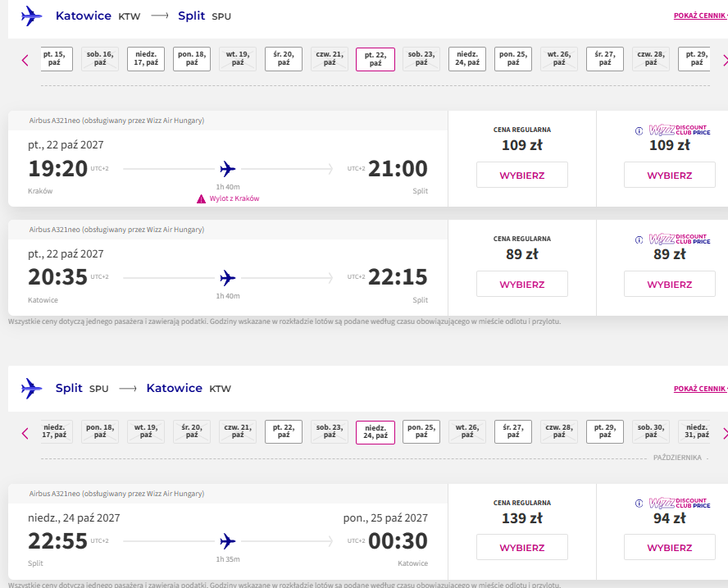Select outbound date śr. 20, paź
The height and width of the screenshot is (588, 728).
(x=284, y=58)
